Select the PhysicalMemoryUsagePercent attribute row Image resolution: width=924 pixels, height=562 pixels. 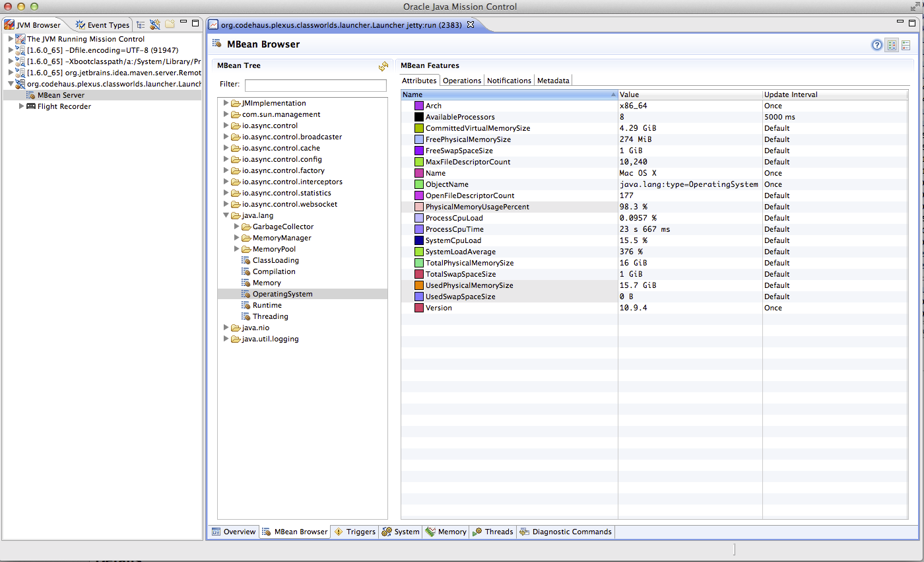[654, 207]
